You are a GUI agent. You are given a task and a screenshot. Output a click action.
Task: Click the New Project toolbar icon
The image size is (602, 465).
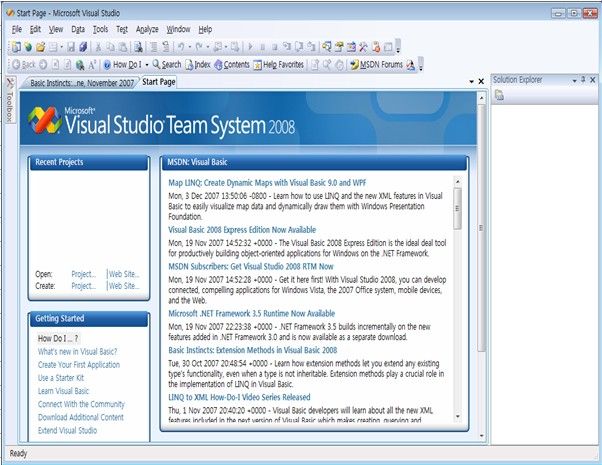coord(16,47)
